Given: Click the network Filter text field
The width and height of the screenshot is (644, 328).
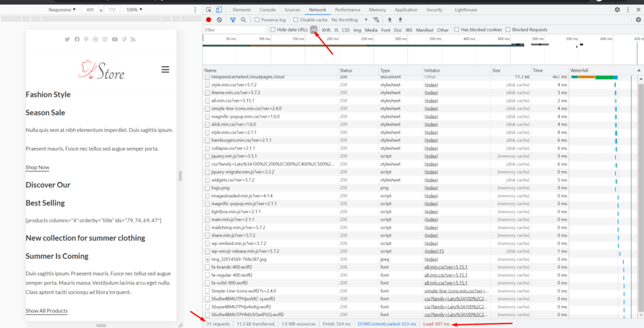Looking at the screenshot, I should tap(235, 30).
